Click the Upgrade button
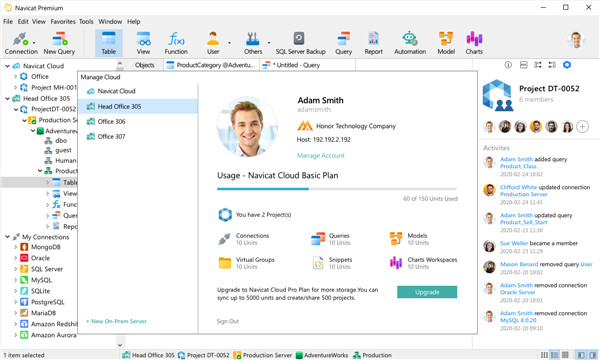 pyautogui.click(x=427, y=292)
